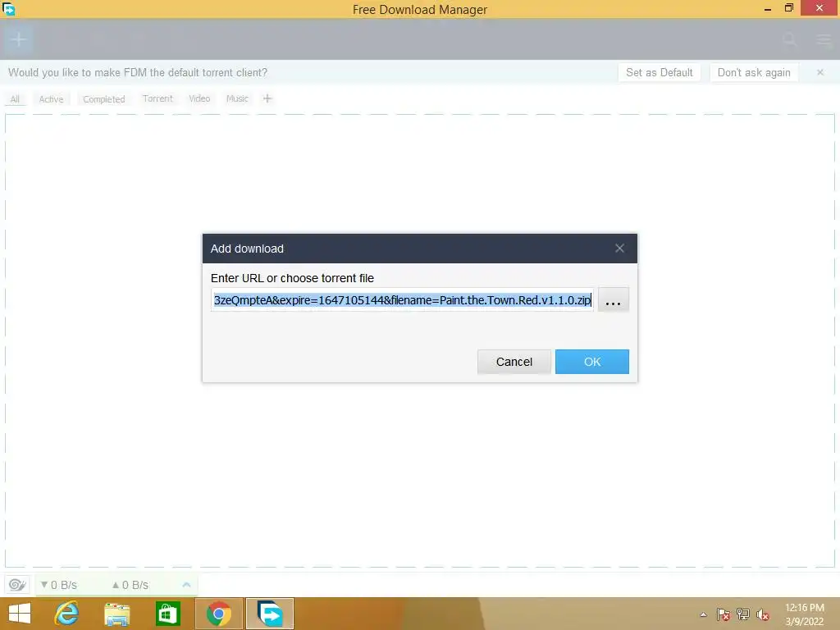
Task: Focus the URL input field
Action: [402, 299]
